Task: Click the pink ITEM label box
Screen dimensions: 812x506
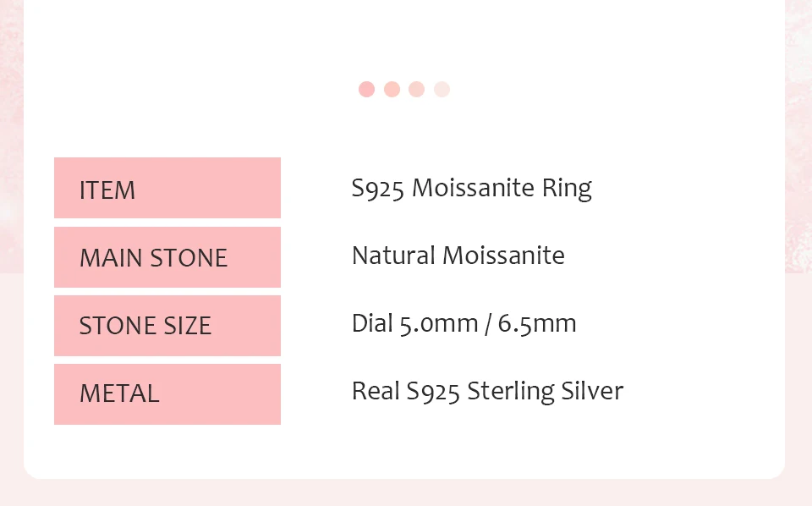Action: pyautogui.click(x=167, y=188)
